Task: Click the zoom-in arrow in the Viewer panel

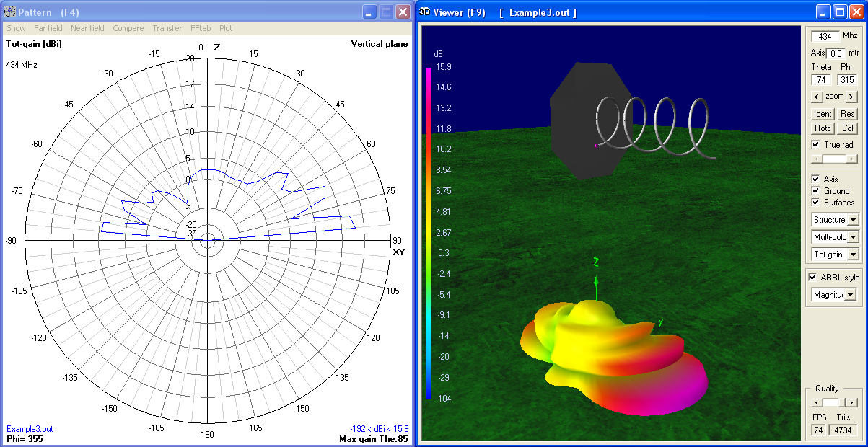Action: tap(851, 96)
